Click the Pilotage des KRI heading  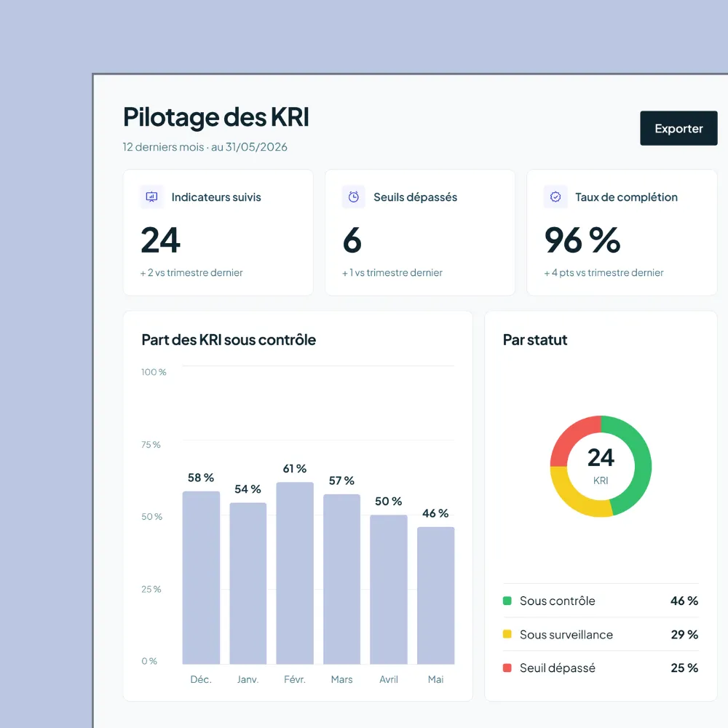tap(216, 117)
